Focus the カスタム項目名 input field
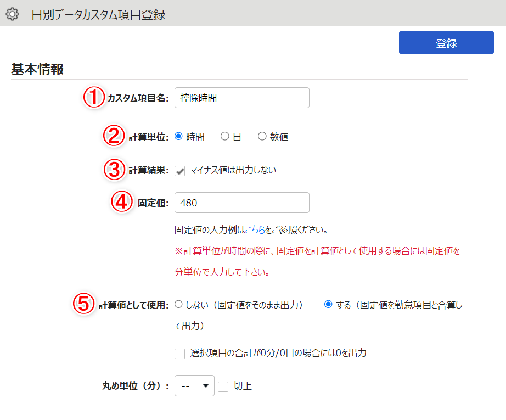Image resolution: width=506 pixels, height=420 pixels. tap(241, 98)
